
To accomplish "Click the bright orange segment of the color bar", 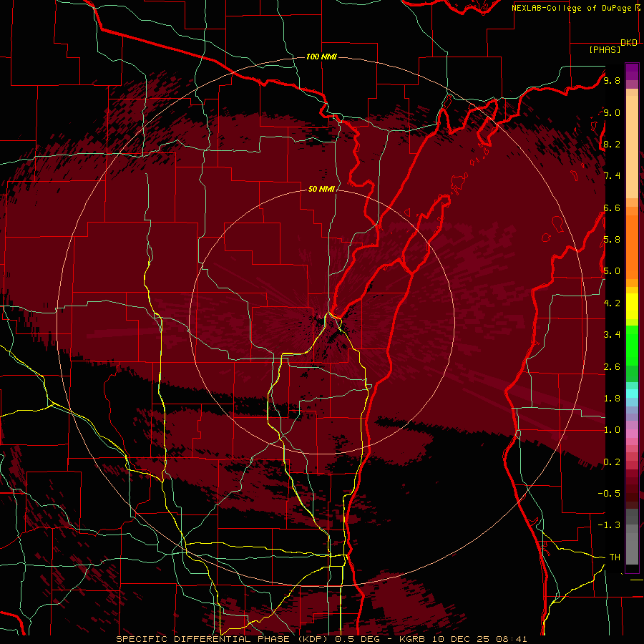I will coord(632,247).
